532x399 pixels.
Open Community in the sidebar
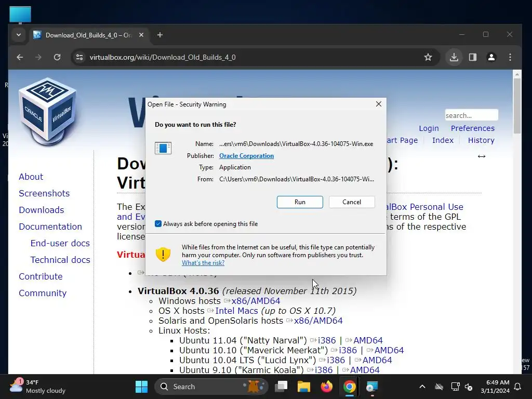click(43, 293)
